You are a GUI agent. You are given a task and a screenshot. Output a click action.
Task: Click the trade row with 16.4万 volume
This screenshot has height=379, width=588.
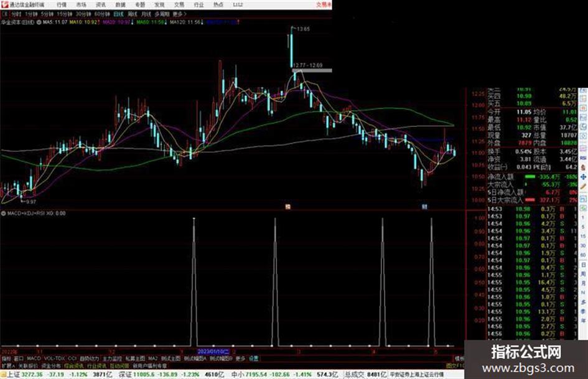pyautogui.click(x=532, y=282)
